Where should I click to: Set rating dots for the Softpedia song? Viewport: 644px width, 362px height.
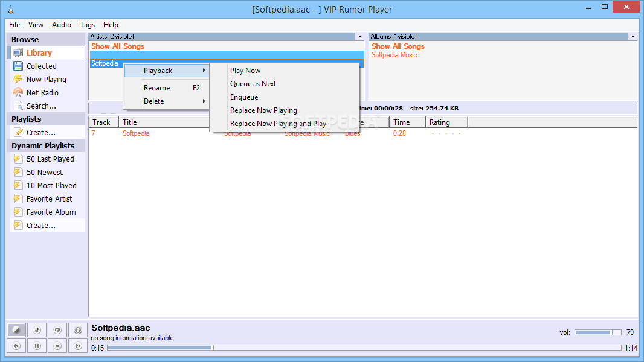coord(446,134)
